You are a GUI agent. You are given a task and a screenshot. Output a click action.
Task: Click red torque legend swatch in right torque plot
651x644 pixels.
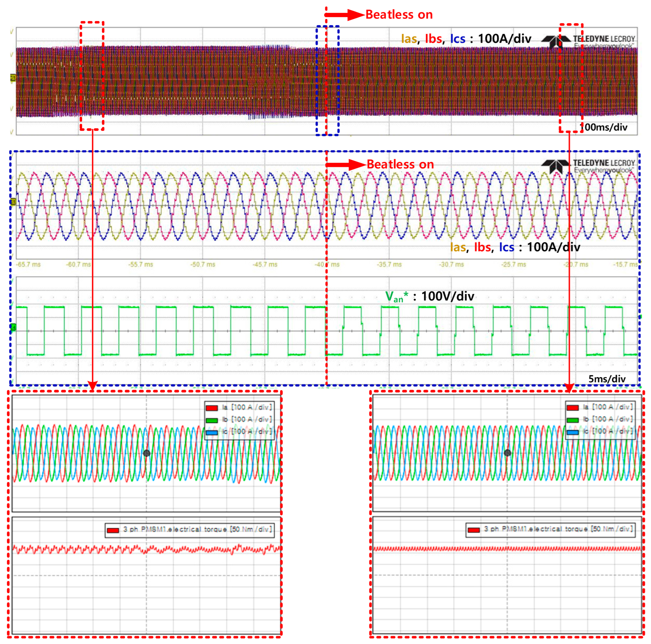474,530
